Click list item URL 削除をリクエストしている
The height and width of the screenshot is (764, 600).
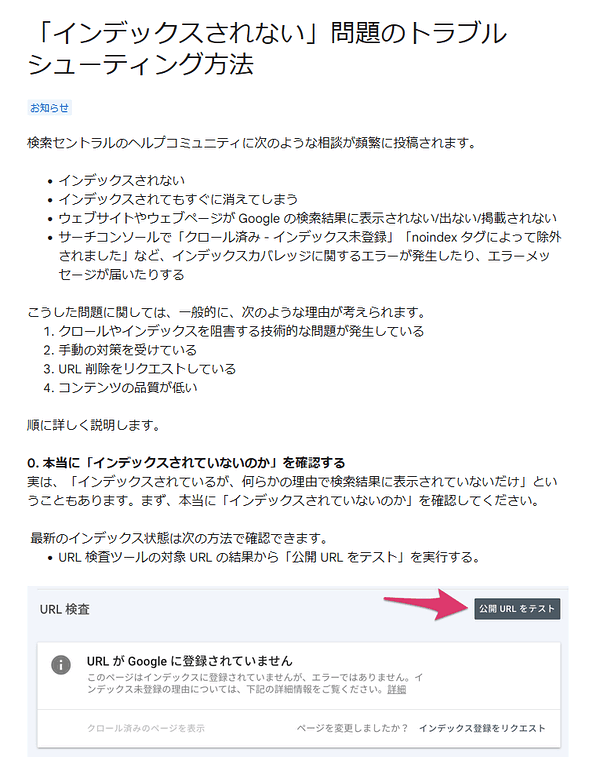(x=147, y=369)
